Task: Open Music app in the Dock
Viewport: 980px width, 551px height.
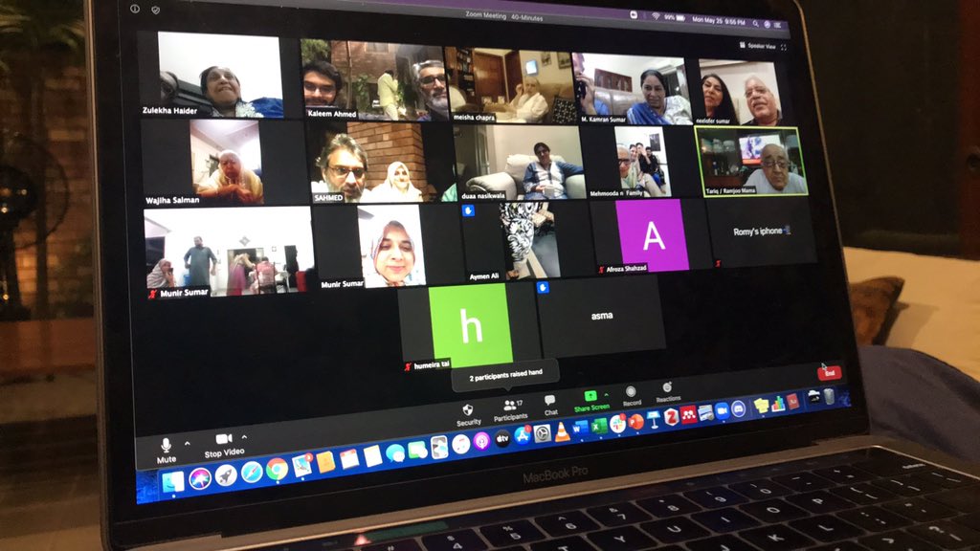Action: tap(460, 444)
